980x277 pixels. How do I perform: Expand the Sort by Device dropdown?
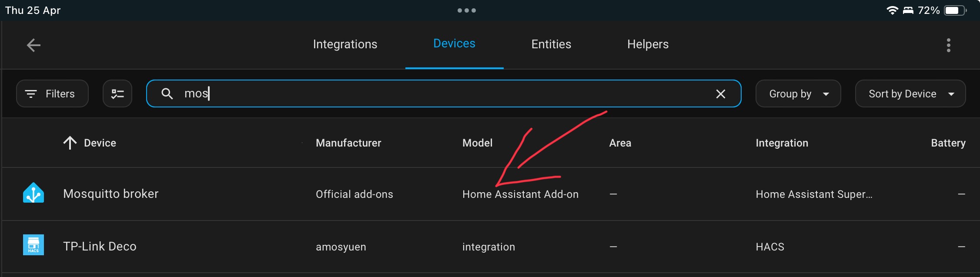click(910, 93)
